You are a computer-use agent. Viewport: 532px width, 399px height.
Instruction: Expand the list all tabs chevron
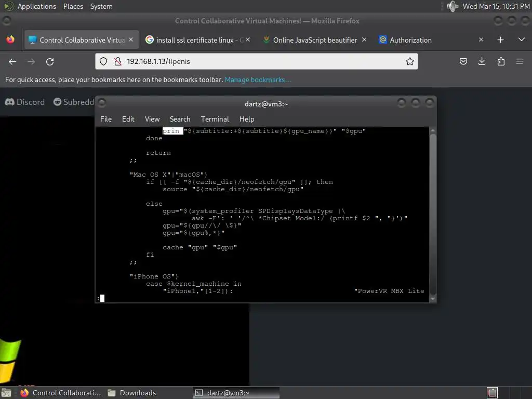coord(522,39)
